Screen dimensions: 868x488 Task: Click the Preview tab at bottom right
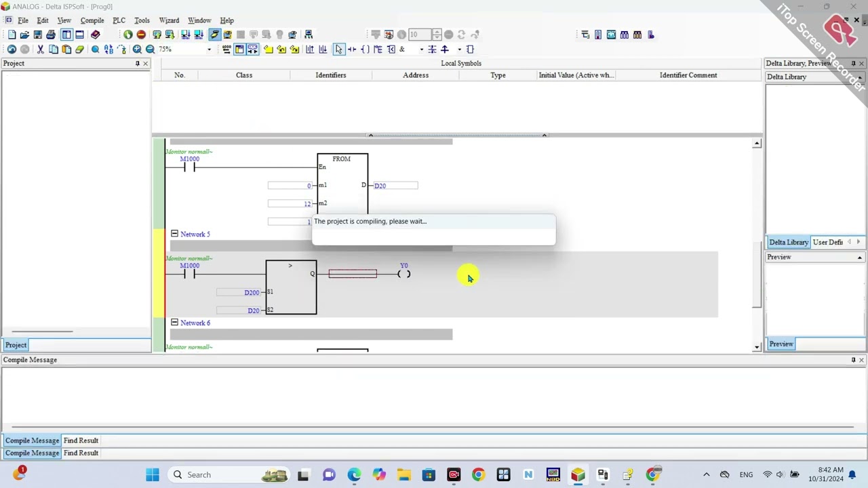click(781, 344)
